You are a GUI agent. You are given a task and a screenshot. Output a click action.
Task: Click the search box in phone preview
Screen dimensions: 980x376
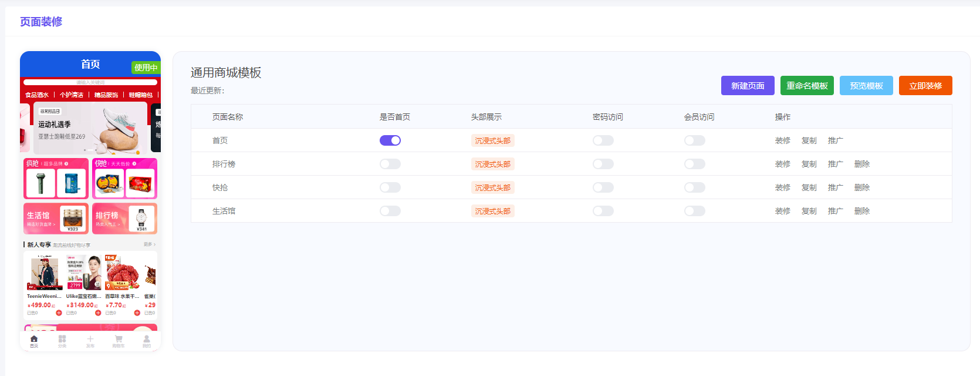click(x=90, y=83)
